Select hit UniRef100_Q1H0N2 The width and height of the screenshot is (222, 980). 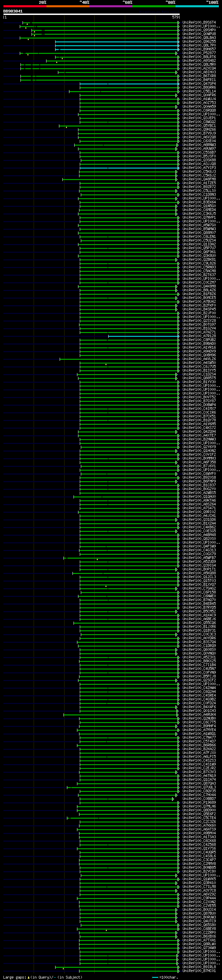pyautogui.click(x=199, y=451)
